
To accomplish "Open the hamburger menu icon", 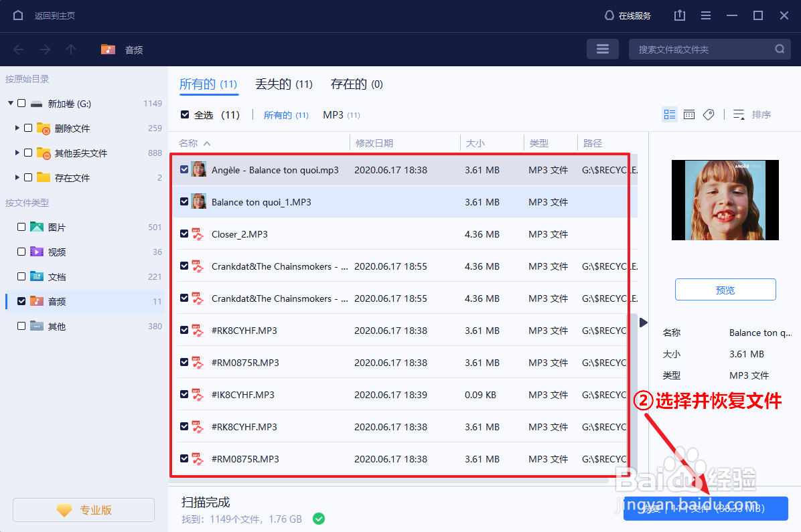I will (705, 15).
